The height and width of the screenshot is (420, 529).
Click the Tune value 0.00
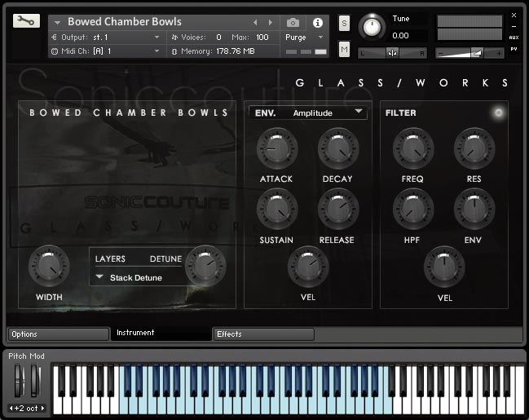(x=400, y=35)
